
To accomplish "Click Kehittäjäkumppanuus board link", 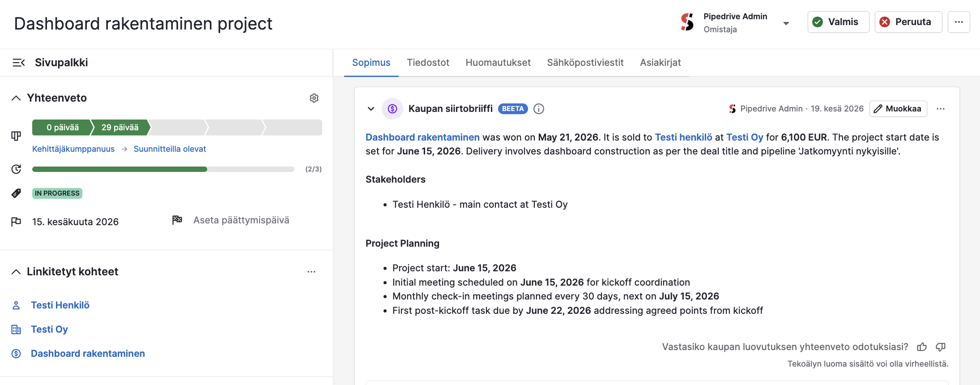I will pos(73,149).
